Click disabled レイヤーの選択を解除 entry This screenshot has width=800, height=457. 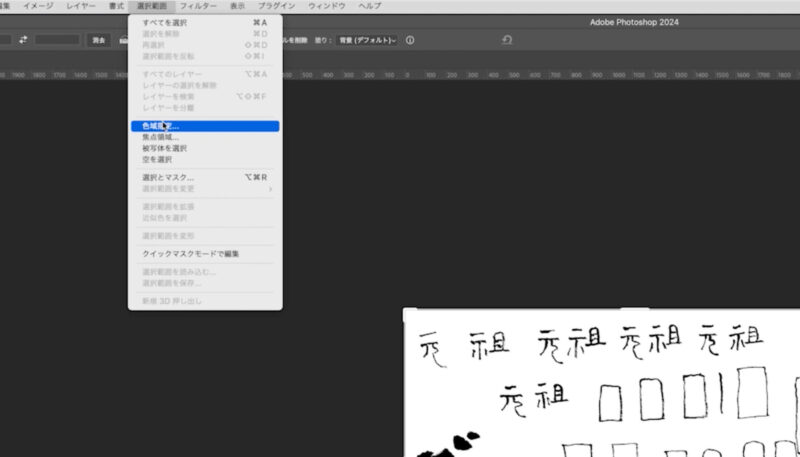pyautogui.click(x=205, y=85)
